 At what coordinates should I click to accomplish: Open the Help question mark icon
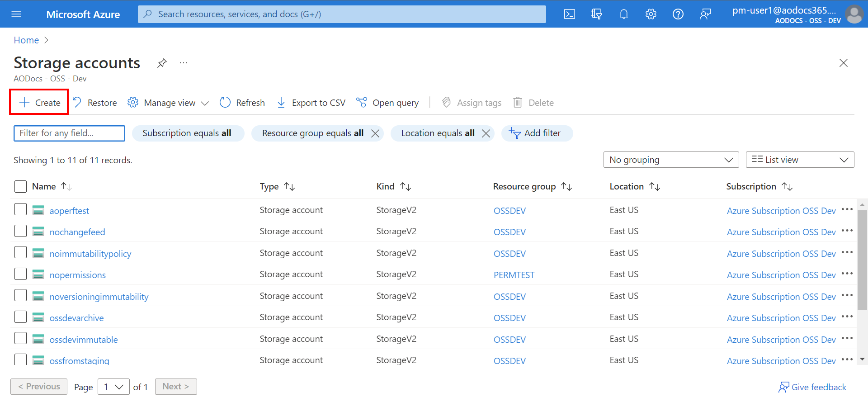[678, 14]
